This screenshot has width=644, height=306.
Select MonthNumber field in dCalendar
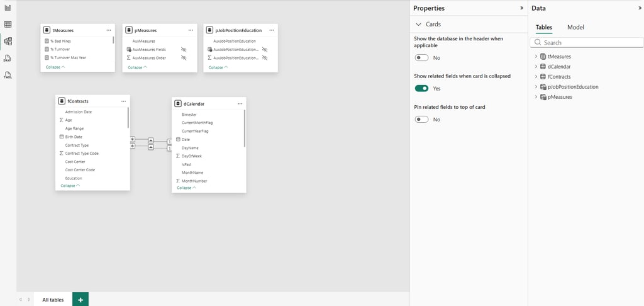195,181
